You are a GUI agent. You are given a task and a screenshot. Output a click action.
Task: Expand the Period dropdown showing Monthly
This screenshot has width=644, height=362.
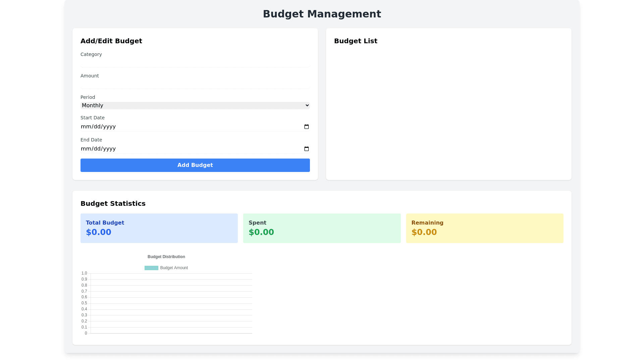195,106
